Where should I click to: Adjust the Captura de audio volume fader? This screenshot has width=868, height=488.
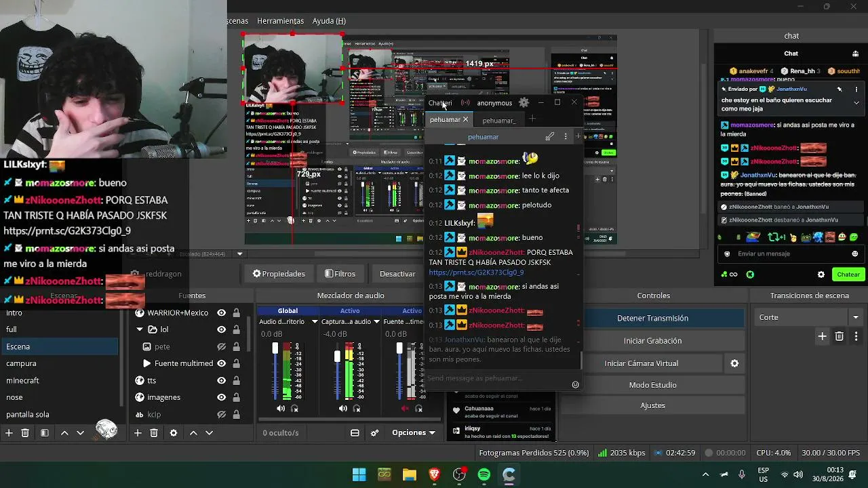pos(337,355)
